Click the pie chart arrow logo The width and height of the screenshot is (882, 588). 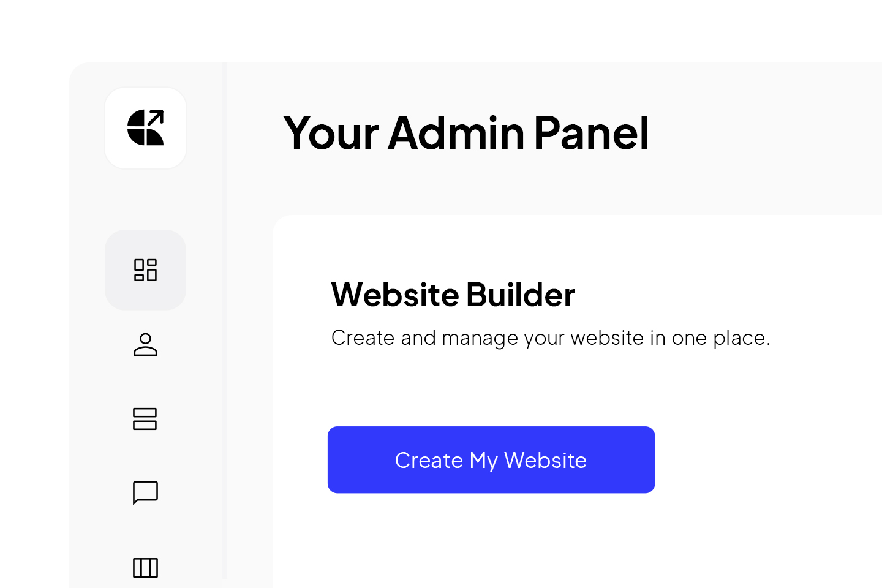point(146,128)
